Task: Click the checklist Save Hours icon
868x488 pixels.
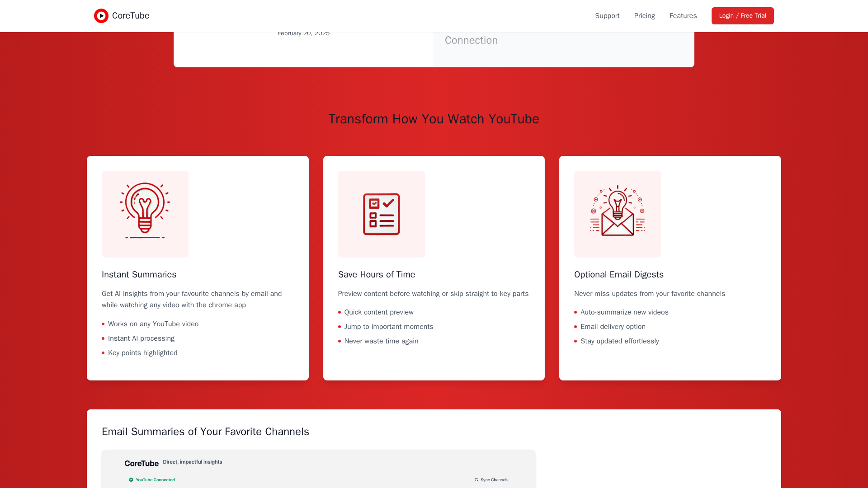Action: coord(381,214)
